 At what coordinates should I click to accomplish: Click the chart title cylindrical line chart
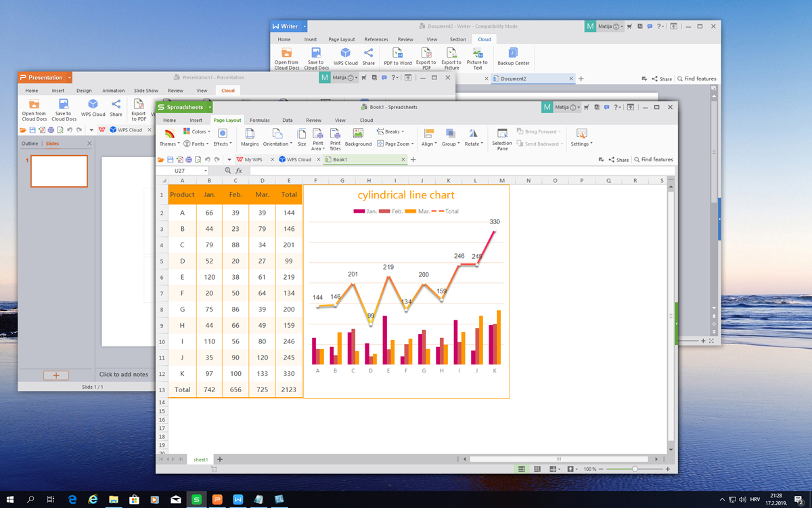click(406, 195)
